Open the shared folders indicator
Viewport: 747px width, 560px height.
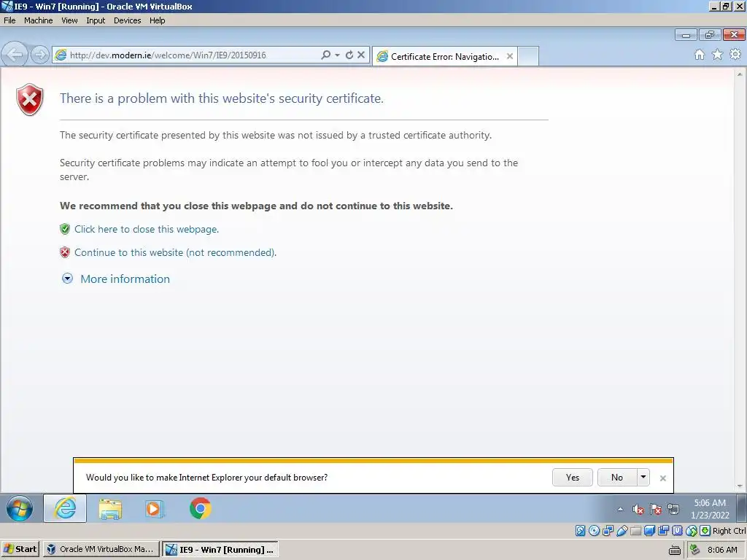tap(635, 531)
